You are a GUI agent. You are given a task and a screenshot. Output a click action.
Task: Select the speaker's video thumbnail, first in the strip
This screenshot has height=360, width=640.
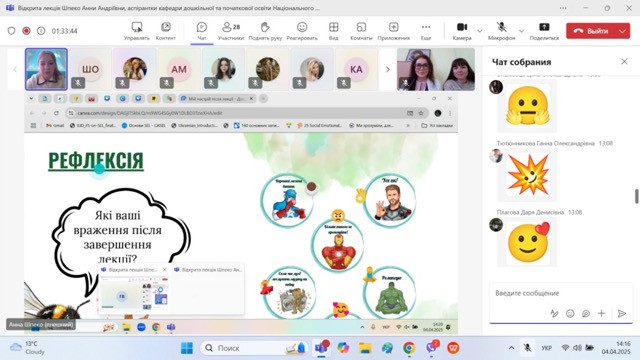pos(46,69)
